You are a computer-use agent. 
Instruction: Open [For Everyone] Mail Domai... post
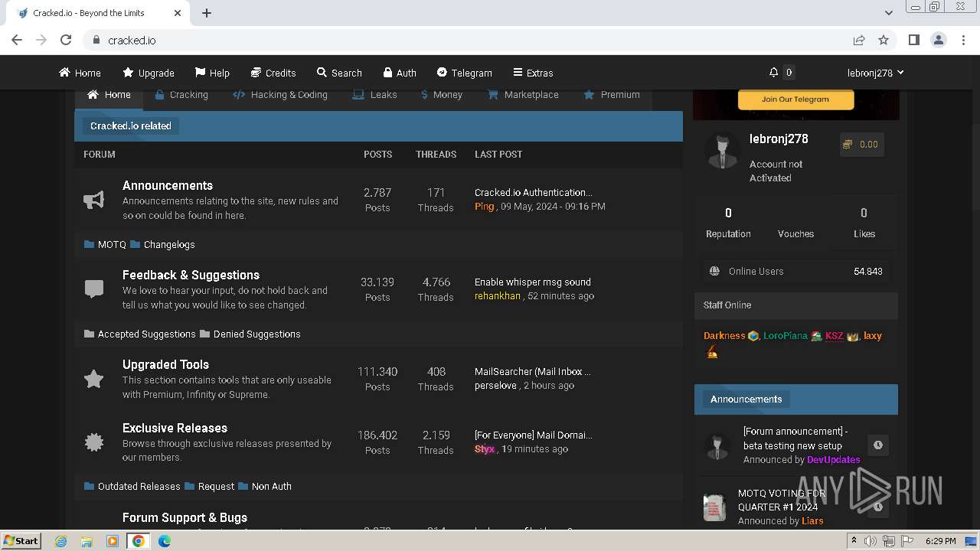534,435
